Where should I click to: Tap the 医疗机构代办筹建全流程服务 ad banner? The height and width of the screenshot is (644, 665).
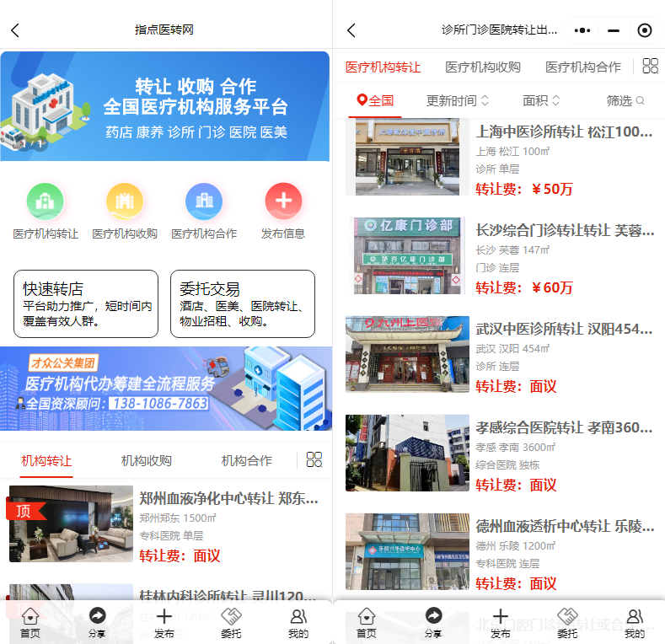tap(166, 389)
